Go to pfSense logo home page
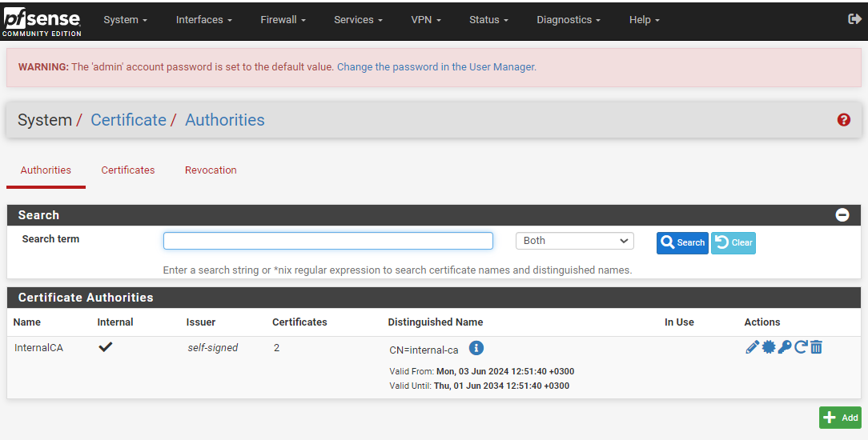 (42, 20)
